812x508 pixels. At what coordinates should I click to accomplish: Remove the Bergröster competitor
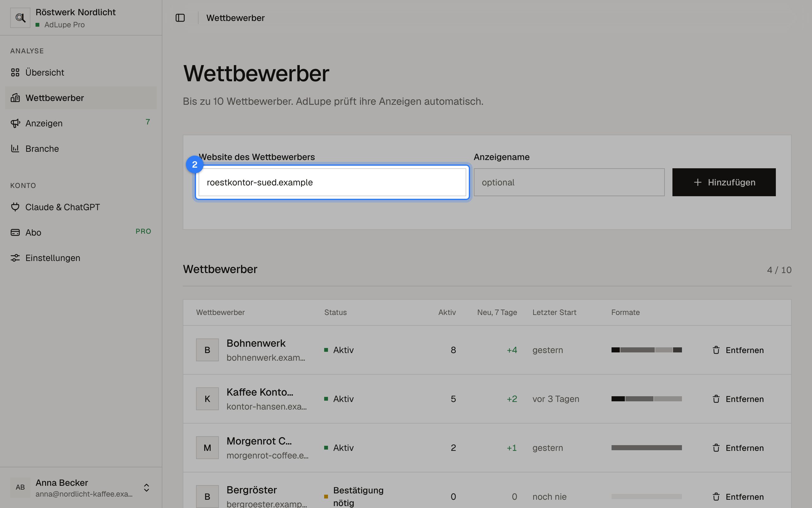[x=738, y=497]
